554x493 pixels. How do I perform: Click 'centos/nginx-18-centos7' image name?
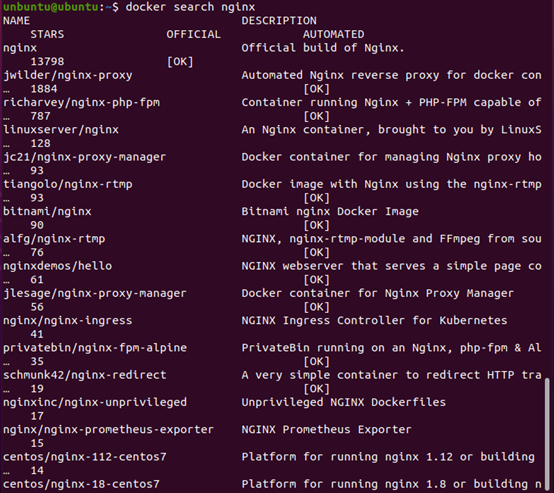[x=81, y=484]
